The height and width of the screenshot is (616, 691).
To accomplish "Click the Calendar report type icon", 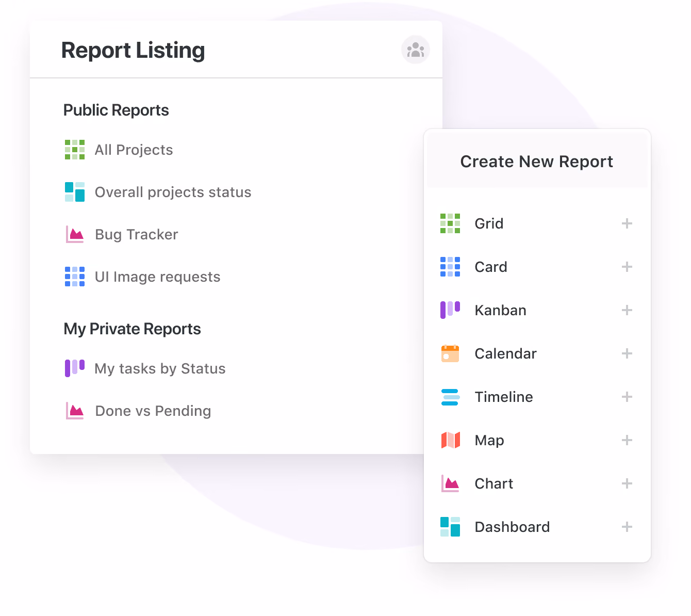I will click(450, 353).
